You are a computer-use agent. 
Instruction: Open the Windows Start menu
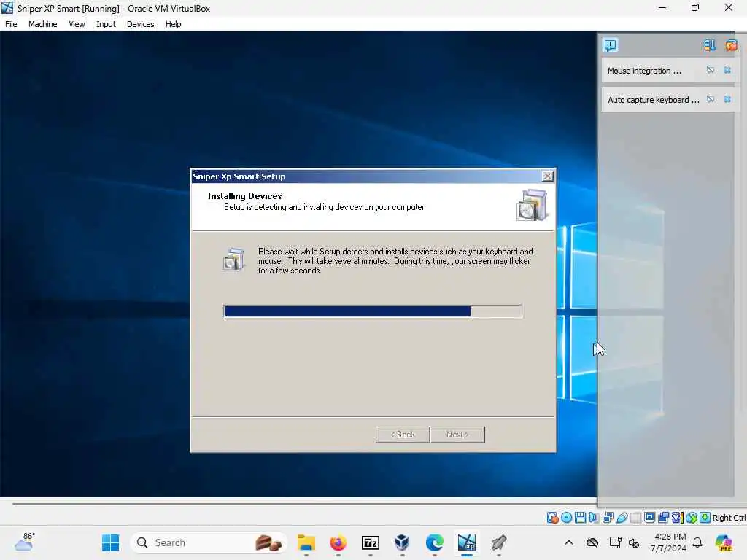tap(111, 542)
